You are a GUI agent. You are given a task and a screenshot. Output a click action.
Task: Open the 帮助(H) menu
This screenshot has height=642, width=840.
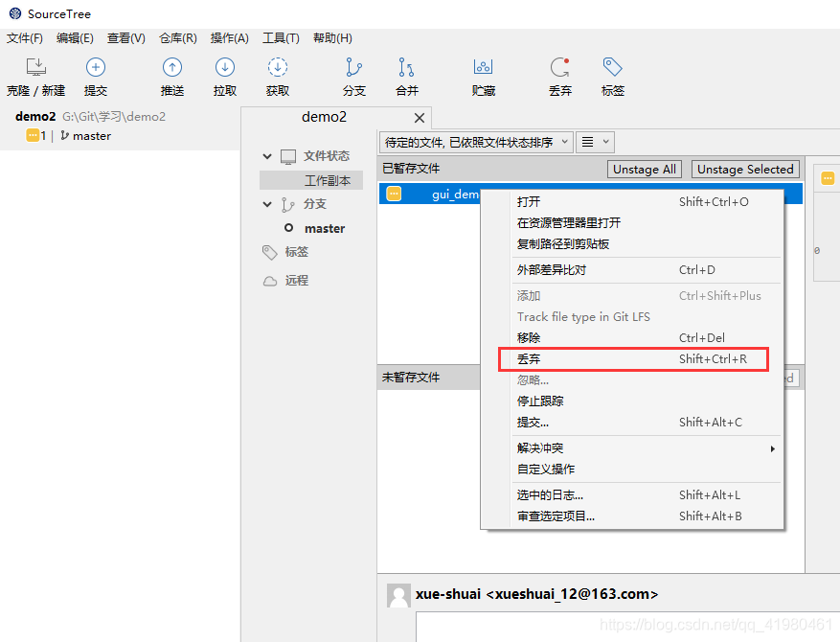coord(332,38)
